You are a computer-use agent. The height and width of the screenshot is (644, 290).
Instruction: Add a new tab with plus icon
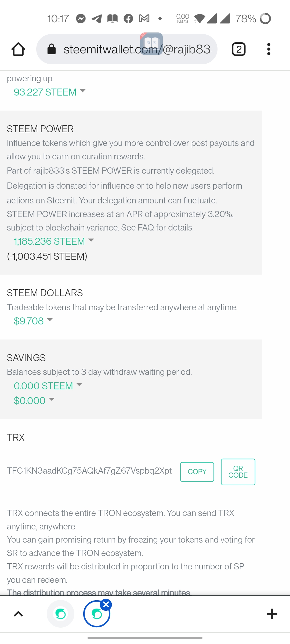pos(272,614)
